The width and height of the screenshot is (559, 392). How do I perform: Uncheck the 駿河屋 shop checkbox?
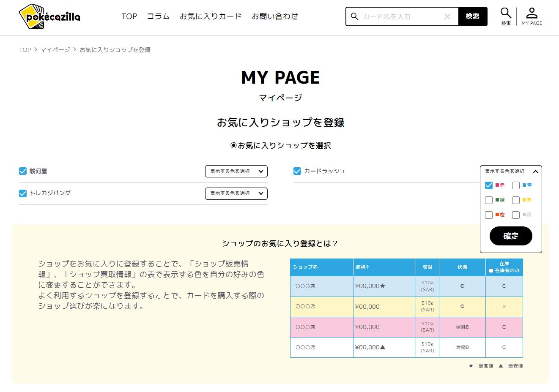[23, 171]
